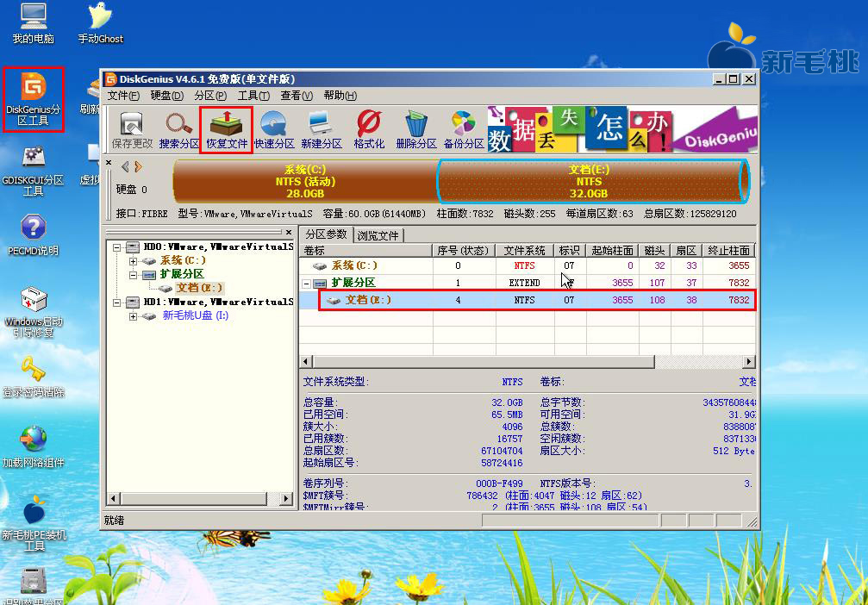This screenshot has width=868, height=605.
Task: Click the 标识 column header
Action: coord(570,251)
